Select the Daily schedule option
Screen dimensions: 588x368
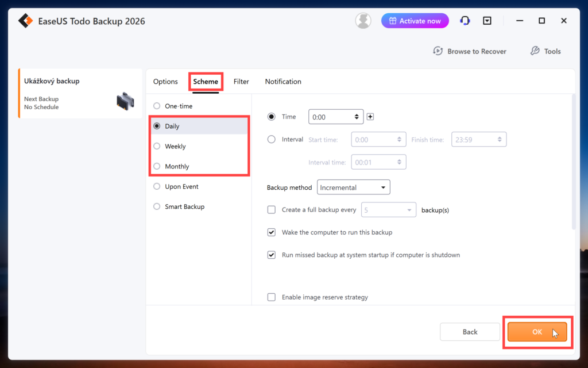point(199,126)
